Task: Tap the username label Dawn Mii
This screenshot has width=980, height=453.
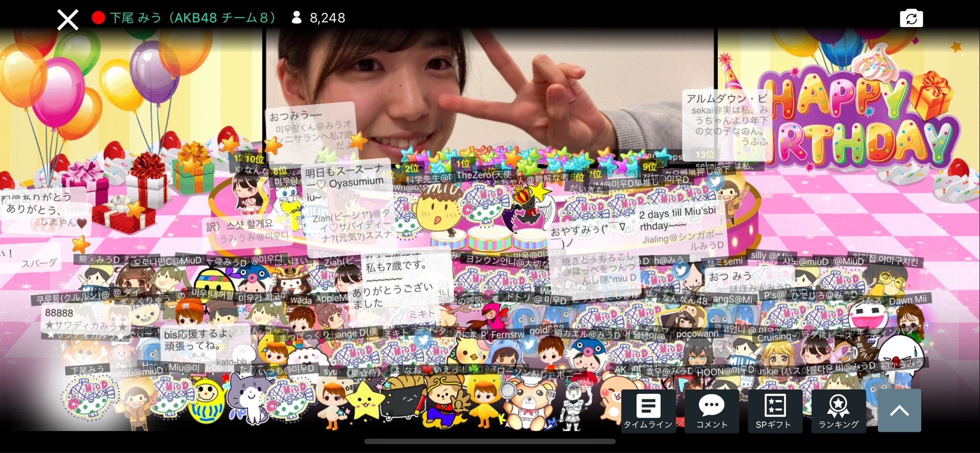Action: (x=907, y=300)
